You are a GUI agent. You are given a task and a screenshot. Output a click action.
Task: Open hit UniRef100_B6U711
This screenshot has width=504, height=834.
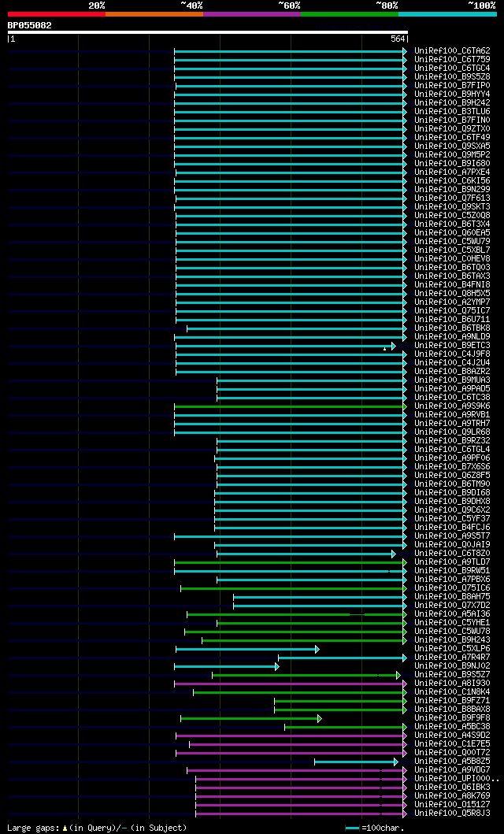(453, 320)
